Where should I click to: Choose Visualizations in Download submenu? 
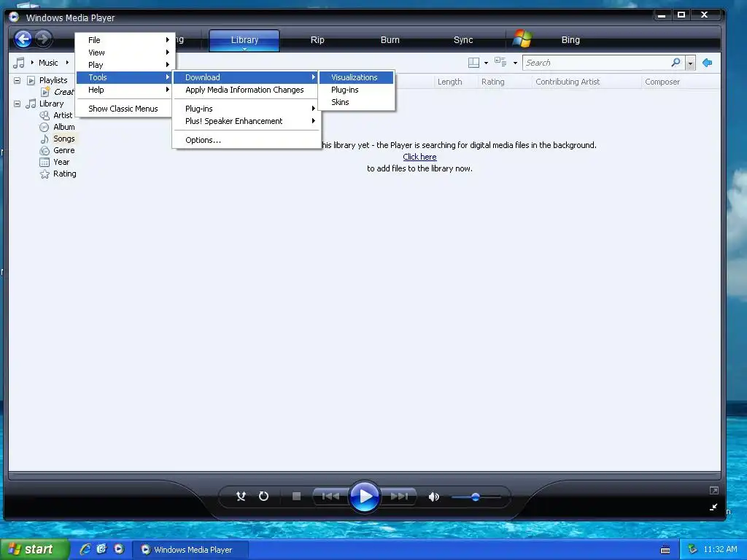point(356,77)
